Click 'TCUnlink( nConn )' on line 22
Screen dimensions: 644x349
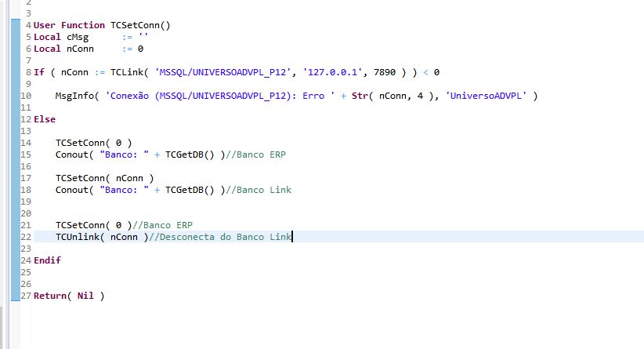(x=102, y=237)
